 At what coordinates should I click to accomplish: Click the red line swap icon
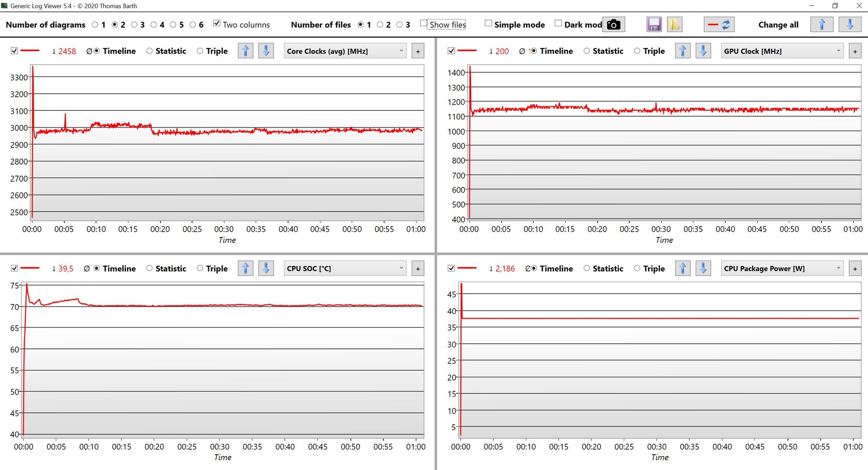pyautogui.click(x=719, y=24)
